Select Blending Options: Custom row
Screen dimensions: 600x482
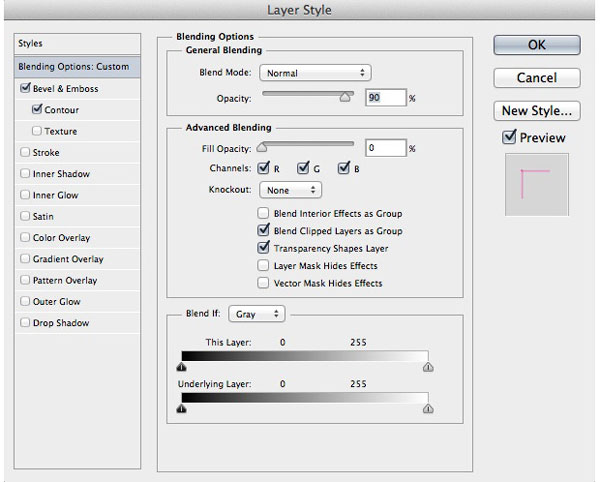(77, 67)
